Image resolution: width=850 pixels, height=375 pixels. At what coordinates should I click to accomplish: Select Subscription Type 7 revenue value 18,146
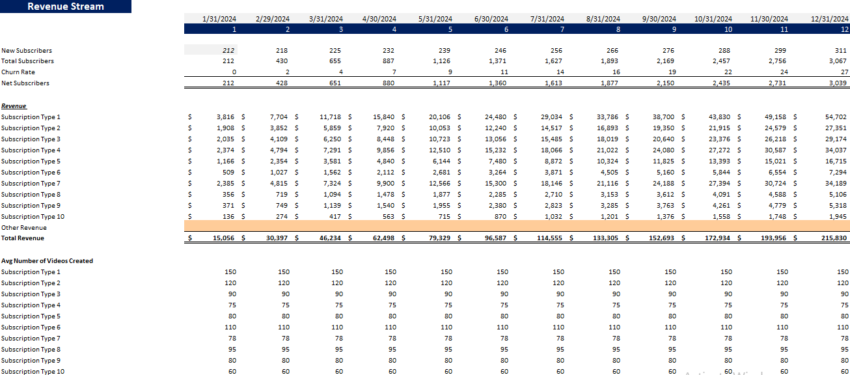[554, 184]
